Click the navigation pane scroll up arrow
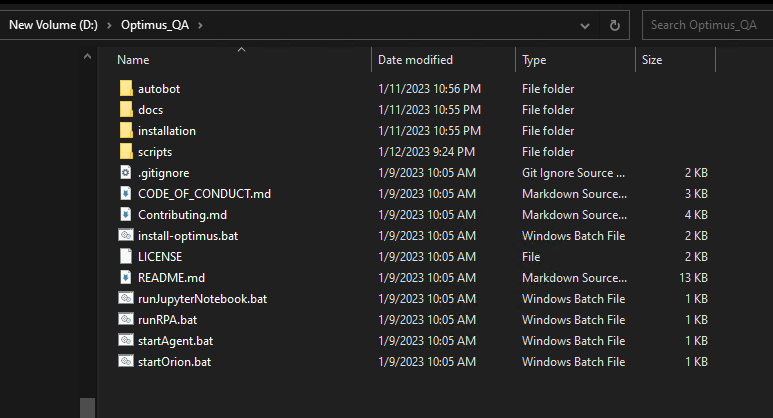773x418 pixels. coord(87,57)
